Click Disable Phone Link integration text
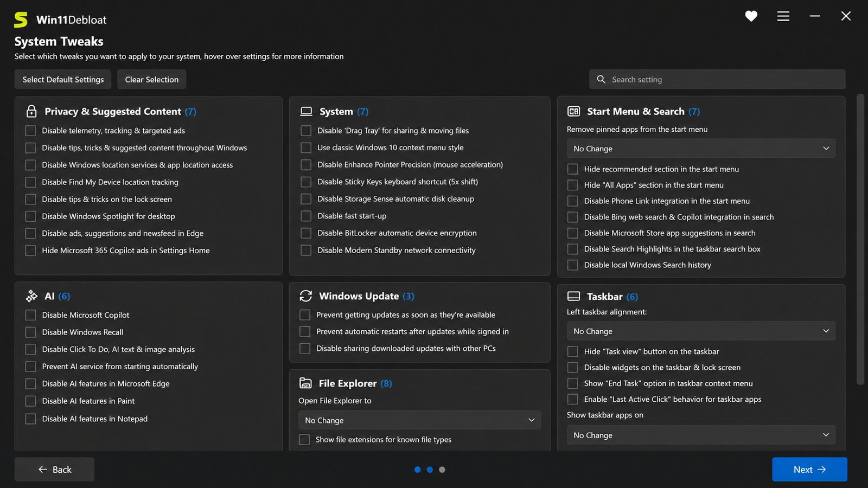The height and width of the screenshot is (488, 868). point(667,201)
